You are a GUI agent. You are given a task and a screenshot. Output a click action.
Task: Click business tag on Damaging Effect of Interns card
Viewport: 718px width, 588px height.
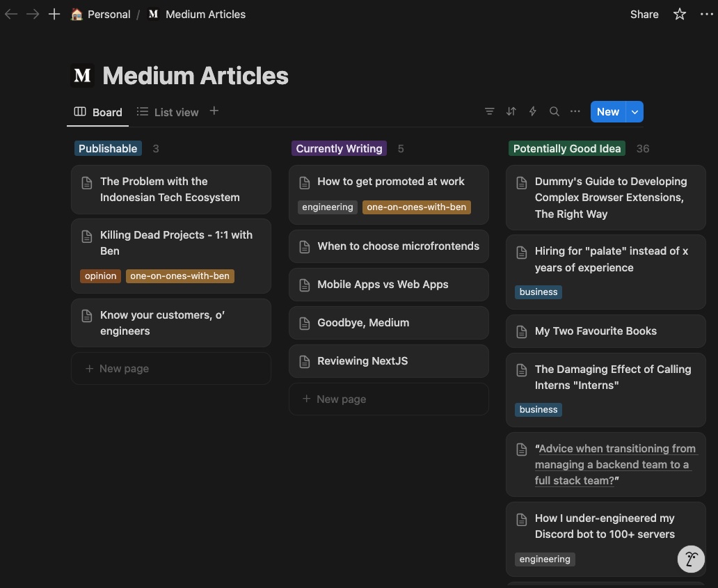[538, 409]
